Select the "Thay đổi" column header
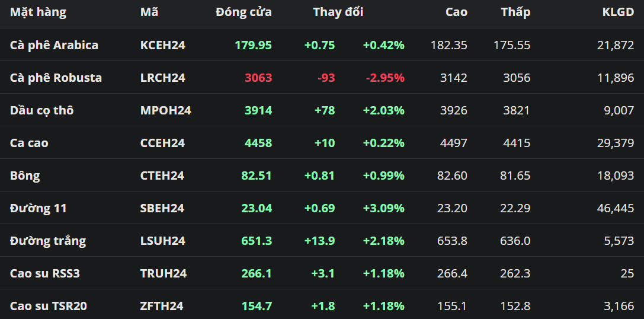The image size is (644, 319). pyautogui.click(x=338, y=12)
